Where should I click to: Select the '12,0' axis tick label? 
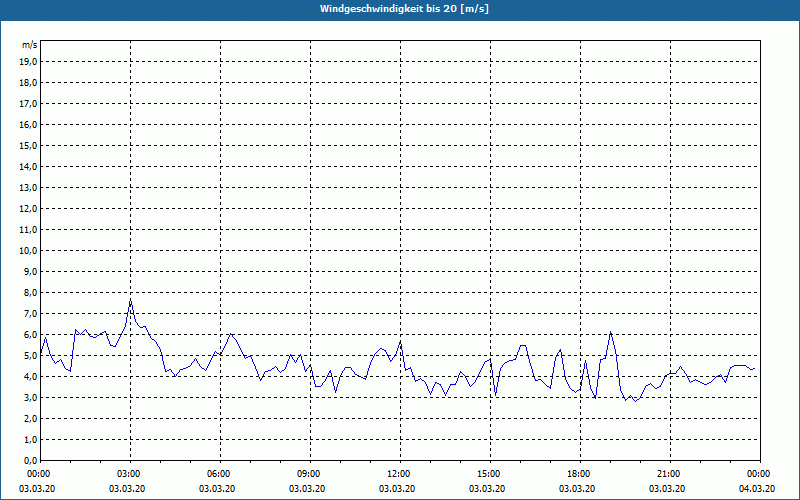[28, 209]
